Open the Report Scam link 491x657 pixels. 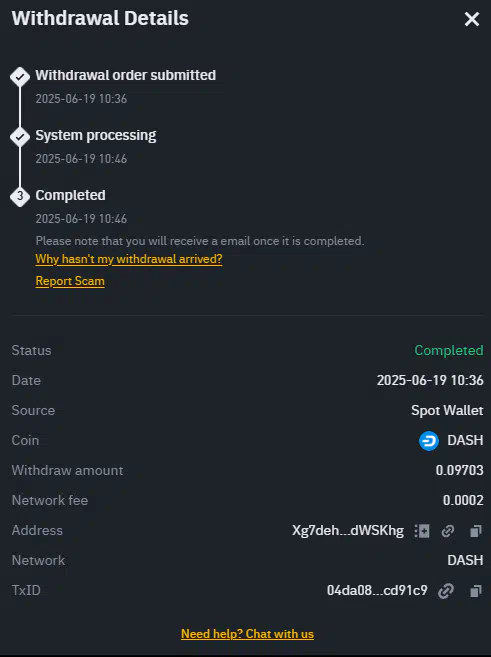(x=70, y=281)
